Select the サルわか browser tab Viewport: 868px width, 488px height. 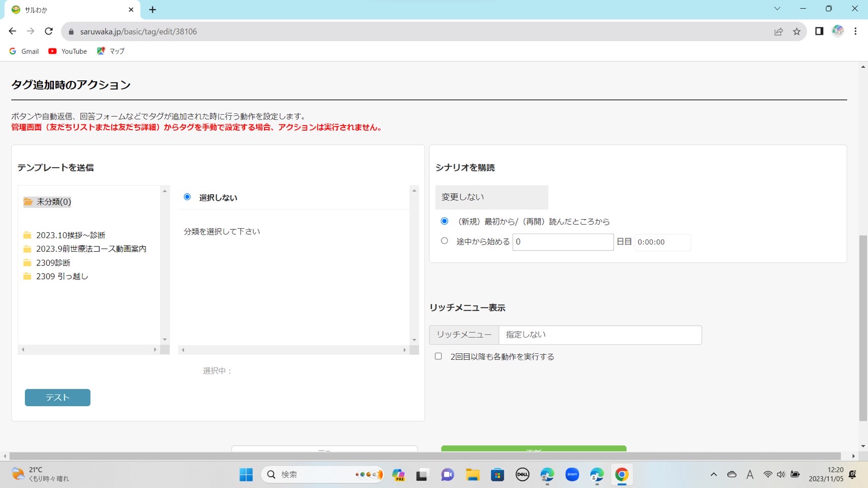tap(73, 10)
